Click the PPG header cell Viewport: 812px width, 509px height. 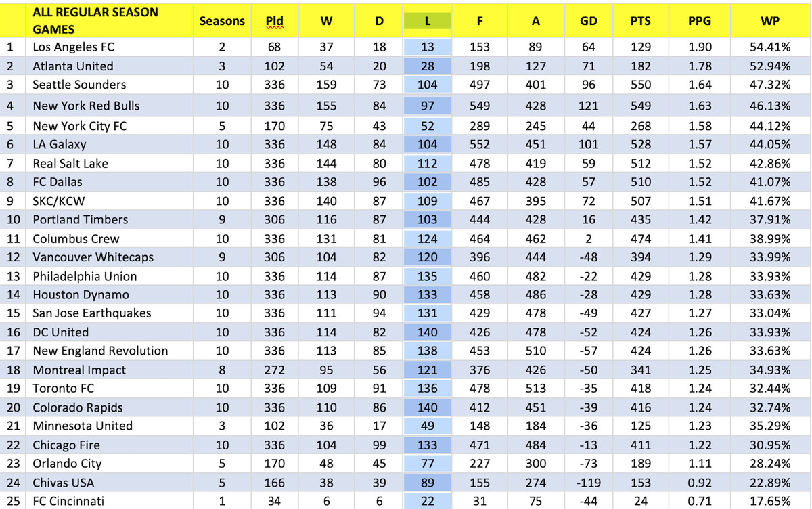tap(699, 21)
